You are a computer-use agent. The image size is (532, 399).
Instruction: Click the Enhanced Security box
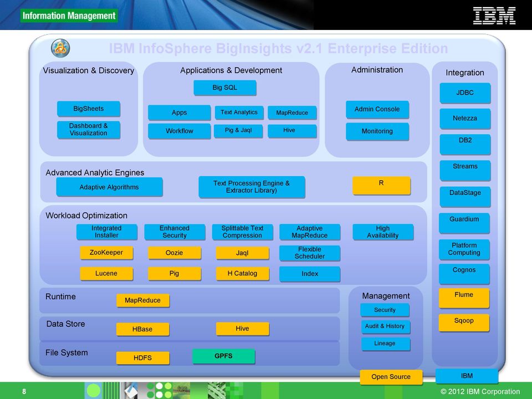pos(175,232)
